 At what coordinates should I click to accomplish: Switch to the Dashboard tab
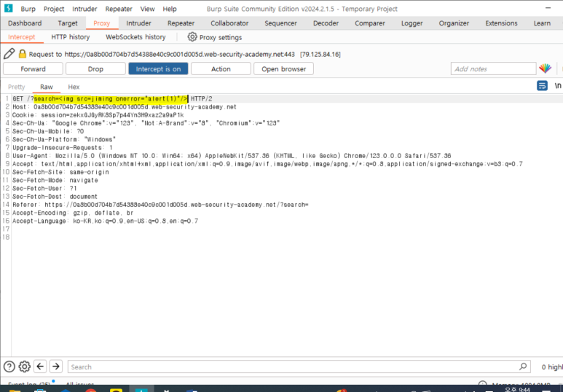click(25, 23)
